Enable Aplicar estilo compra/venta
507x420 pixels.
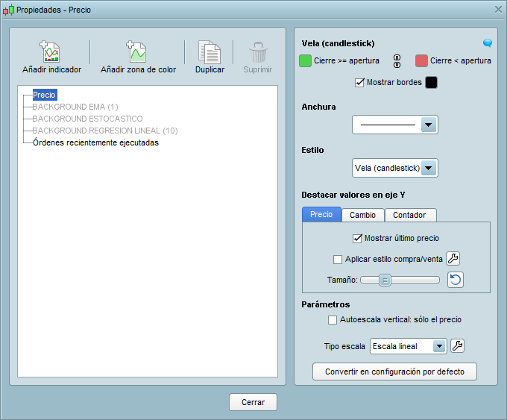pos(338,260)
